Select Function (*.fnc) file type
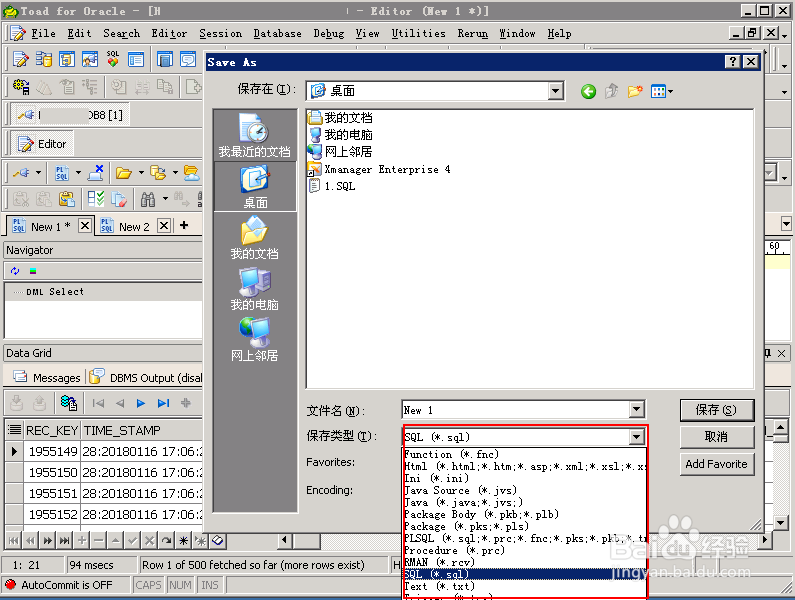795x600 pixels. (525, 454)
